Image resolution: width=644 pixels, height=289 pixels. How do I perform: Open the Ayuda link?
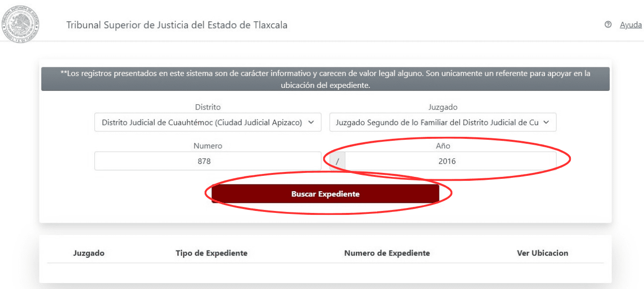click(x=630, y=24)
